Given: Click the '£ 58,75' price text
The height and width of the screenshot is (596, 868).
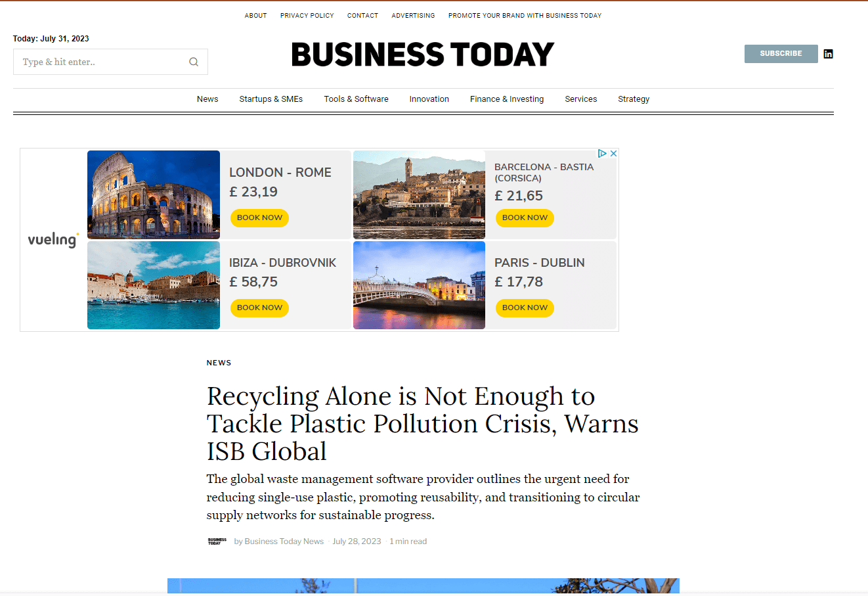Looking at the screenshot, I should (x=253, y=282).
